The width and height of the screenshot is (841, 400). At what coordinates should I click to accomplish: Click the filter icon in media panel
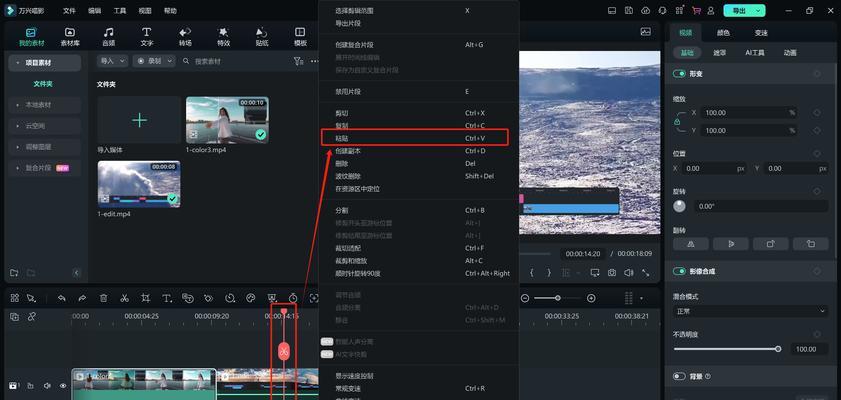(298, 61)
